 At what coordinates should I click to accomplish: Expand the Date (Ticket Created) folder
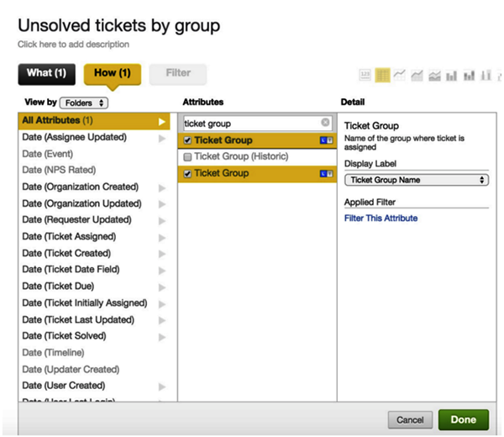pos(162,254)
